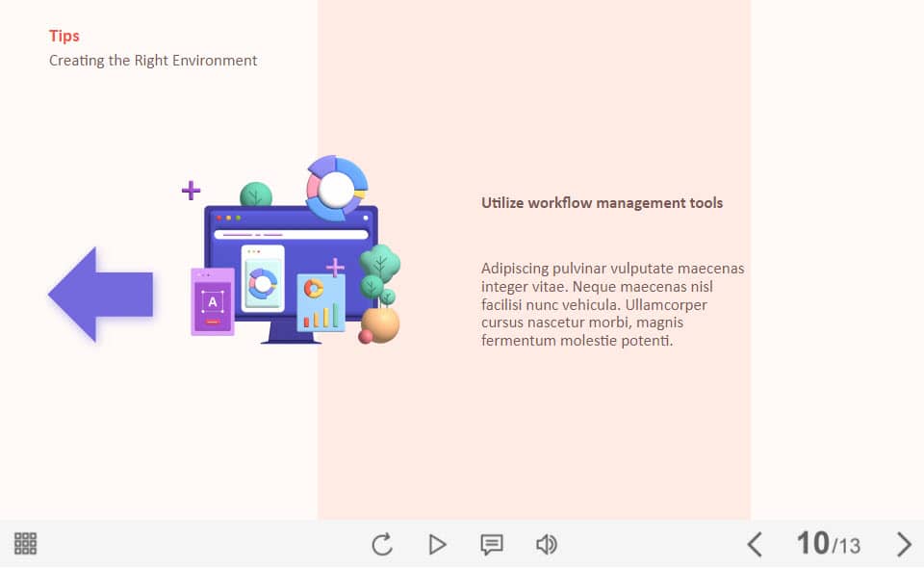Image resolution: width=924 pixels, height=568 pixels.
Task: Open the transcript speech bubble icon
Action: (x=492, y=545)
